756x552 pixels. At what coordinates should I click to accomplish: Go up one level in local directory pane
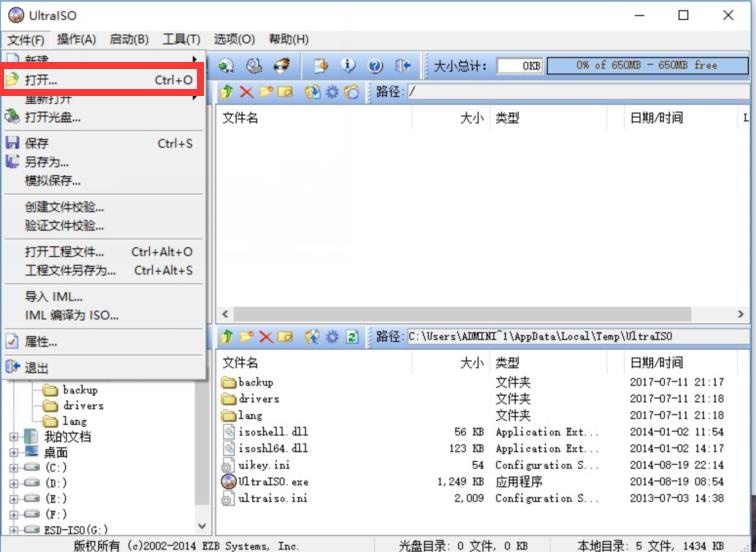click(227, 337)
